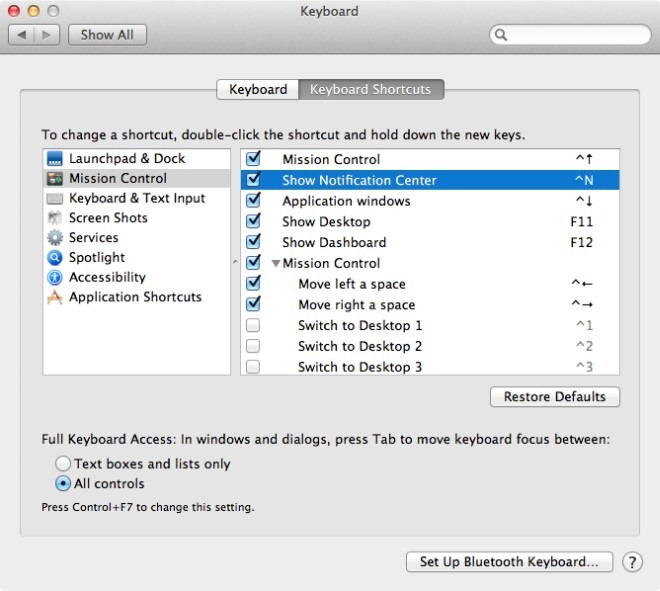The height and width of the screenshot is (591, 660).
Task: Go forward with the right arrow button
Action: (46, 35)
